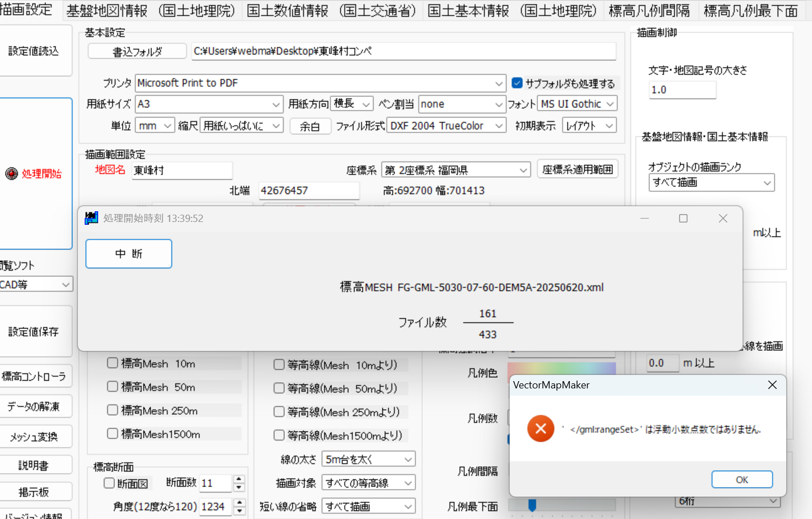Close the VectorMapMaker error dialog
812x519 pixels.
pos(772,385)
